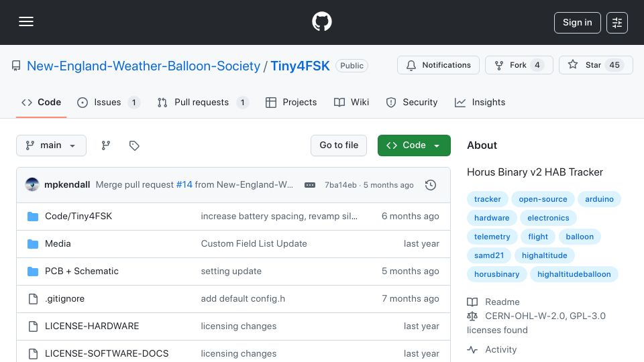Select the hardware topic tag
Viewport: 644px width, 362px height.
[x=492, y=218]
